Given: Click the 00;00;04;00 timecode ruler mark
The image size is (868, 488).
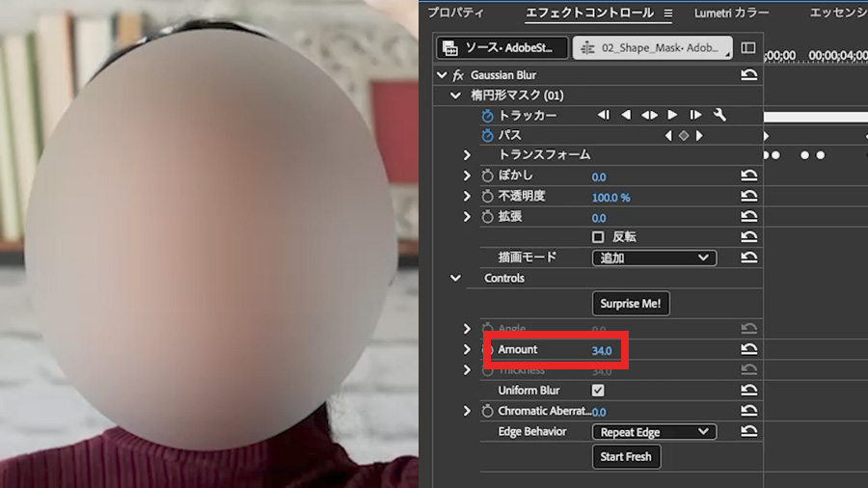Looking at the screenshot, I should 838,55.
